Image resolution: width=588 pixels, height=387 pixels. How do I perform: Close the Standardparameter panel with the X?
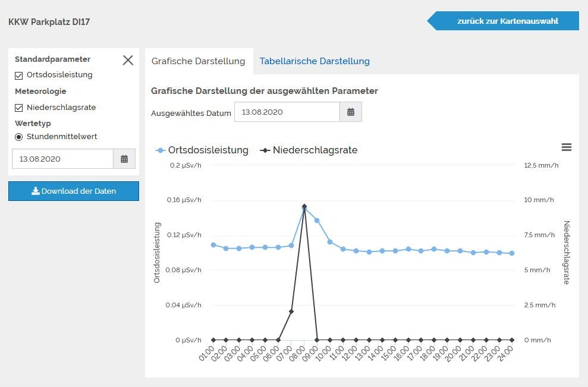coord(128,60)
